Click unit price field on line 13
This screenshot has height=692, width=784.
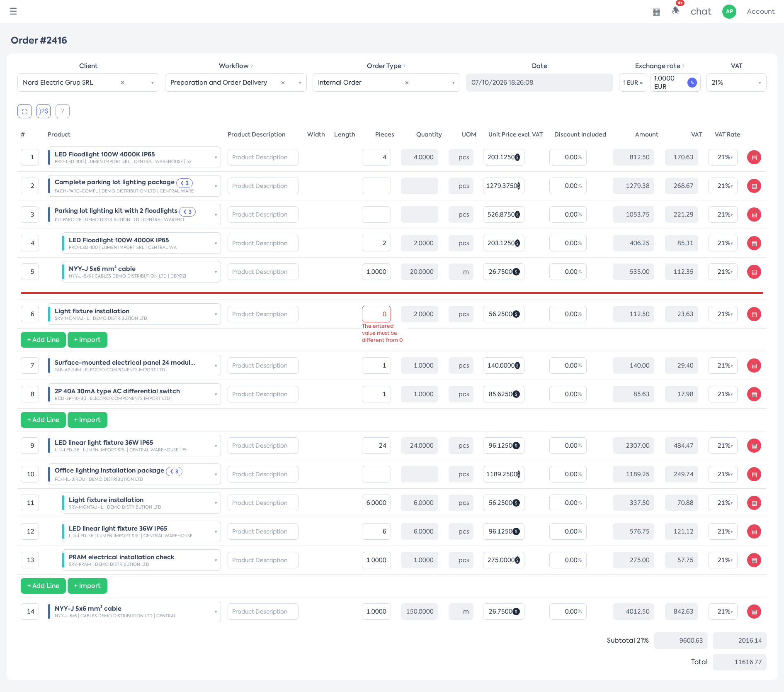click(x=504, y=560)
